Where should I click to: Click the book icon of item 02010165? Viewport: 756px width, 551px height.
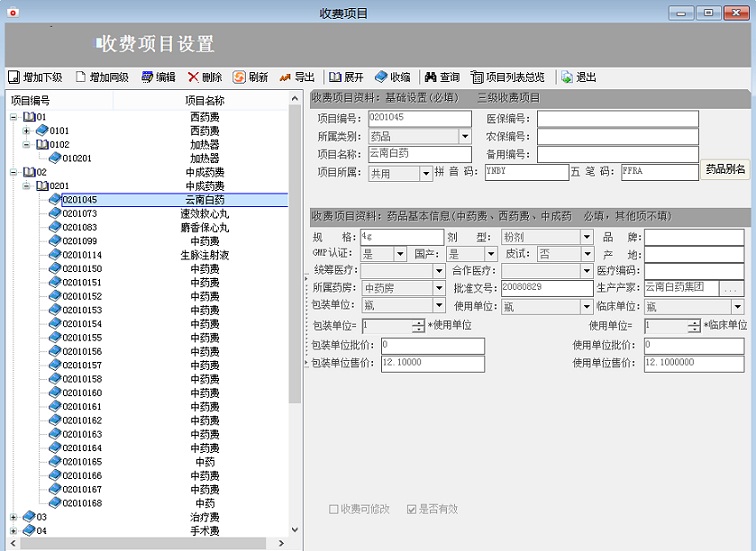[55, 461]
